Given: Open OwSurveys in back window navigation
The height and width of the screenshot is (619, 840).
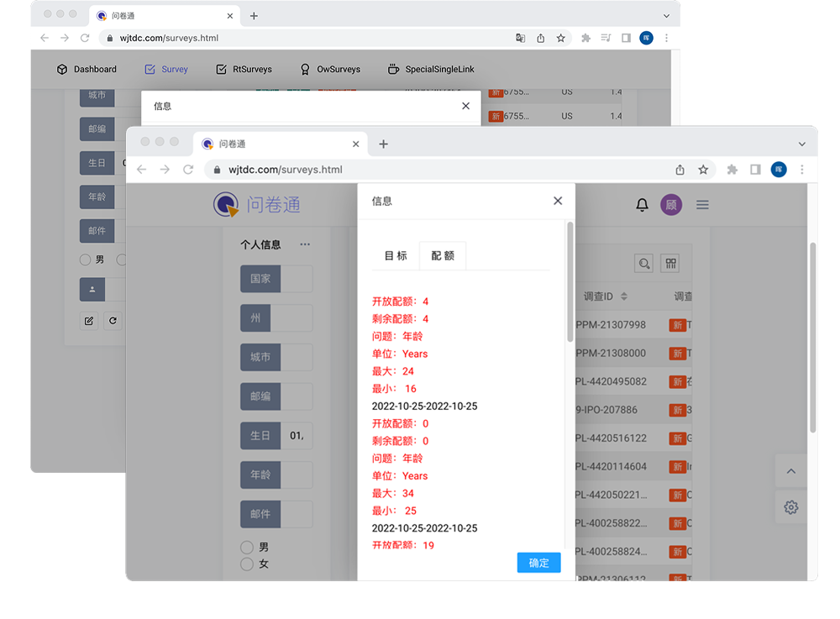Looking at the screenshot, I should pyautogui.click(x=329, y=69).
